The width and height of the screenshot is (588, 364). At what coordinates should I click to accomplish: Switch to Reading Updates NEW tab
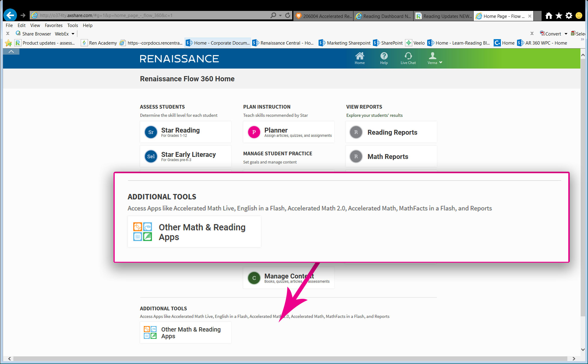point(444,16)
